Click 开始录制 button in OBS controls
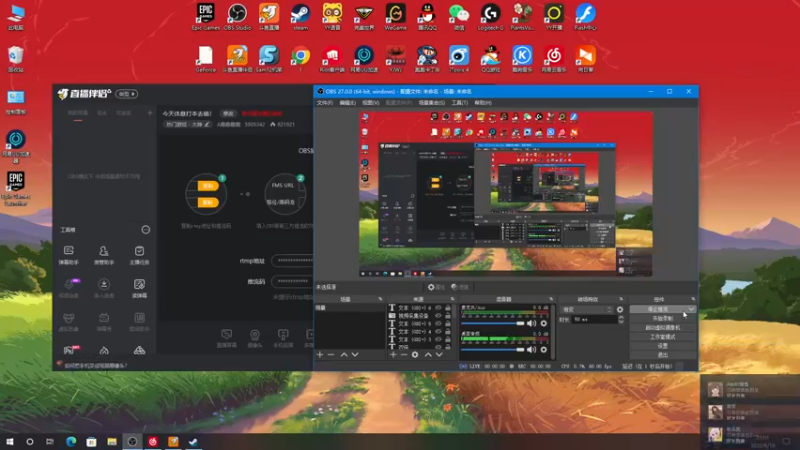The height and width of the screenshot is (450, 800). click(x=663, y=318)
